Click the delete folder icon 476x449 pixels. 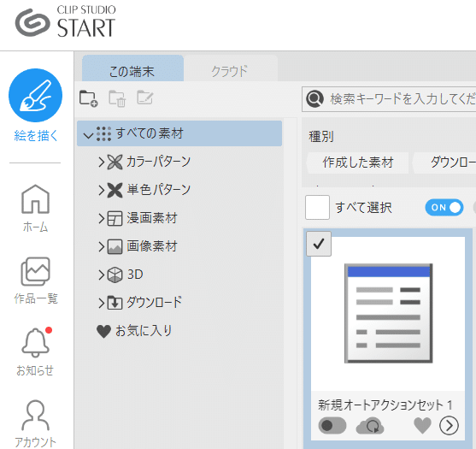point(117,98)
